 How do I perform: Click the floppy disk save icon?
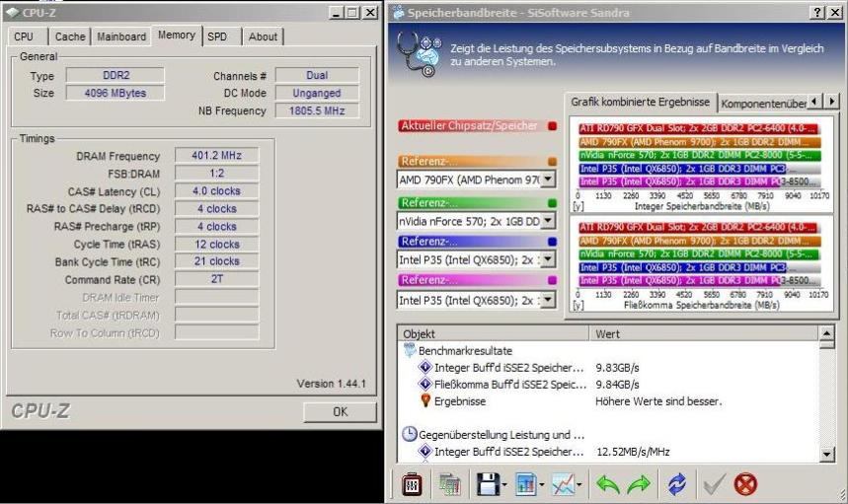[488, 484]
